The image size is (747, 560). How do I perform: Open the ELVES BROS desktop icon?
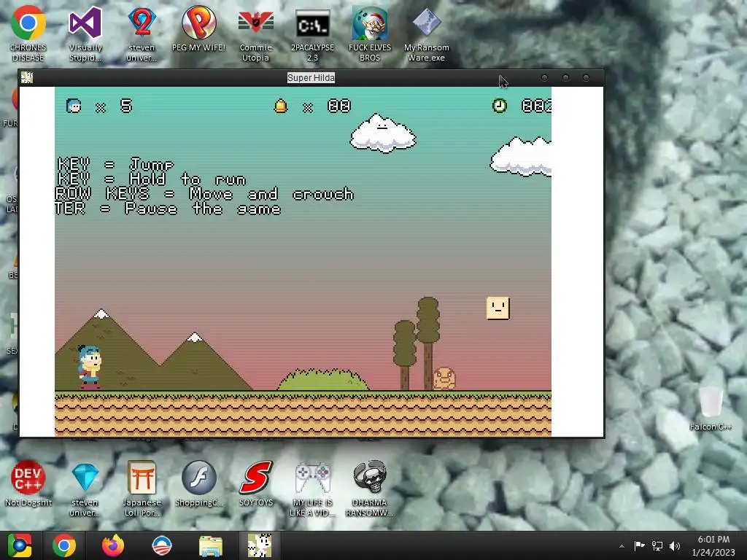pyautogui.click(x=370, y=34)
